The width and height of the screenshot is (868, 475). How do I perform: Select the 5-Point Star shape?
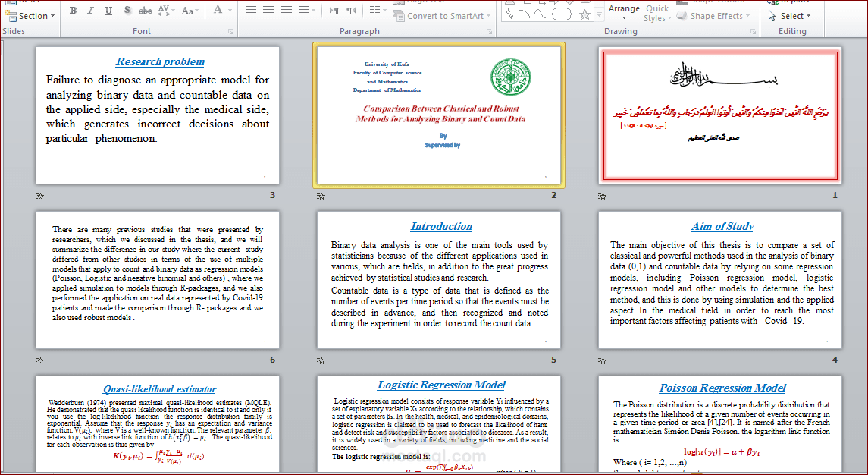tap(584, 14)
